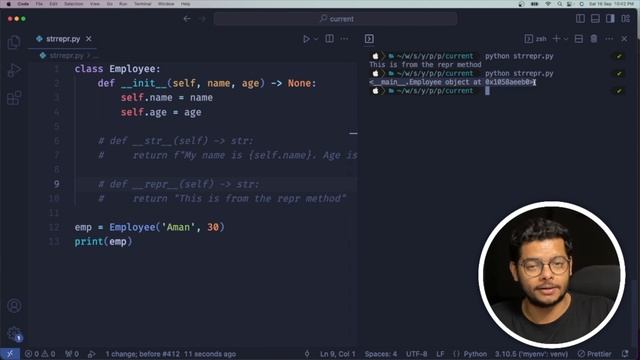640x360 pixels.
Task: Close the terminal panel
Action: [x=624, y=39]
